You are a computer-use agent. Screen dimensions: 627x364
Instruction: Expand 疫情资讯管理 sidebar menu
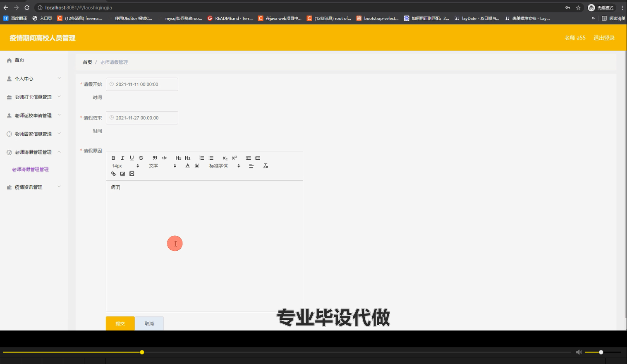click(34, 187)
